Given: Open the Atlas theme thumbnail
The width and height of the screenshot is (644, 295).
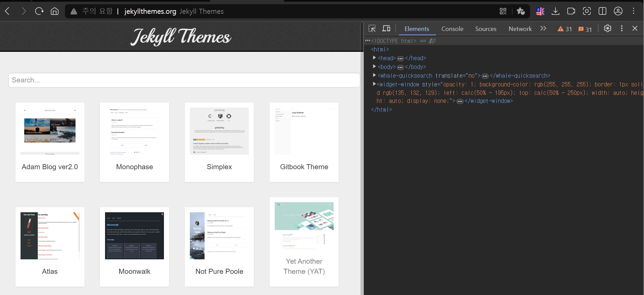Looking at the screenshot, I should pyautogui.click(x=50, y=236).
